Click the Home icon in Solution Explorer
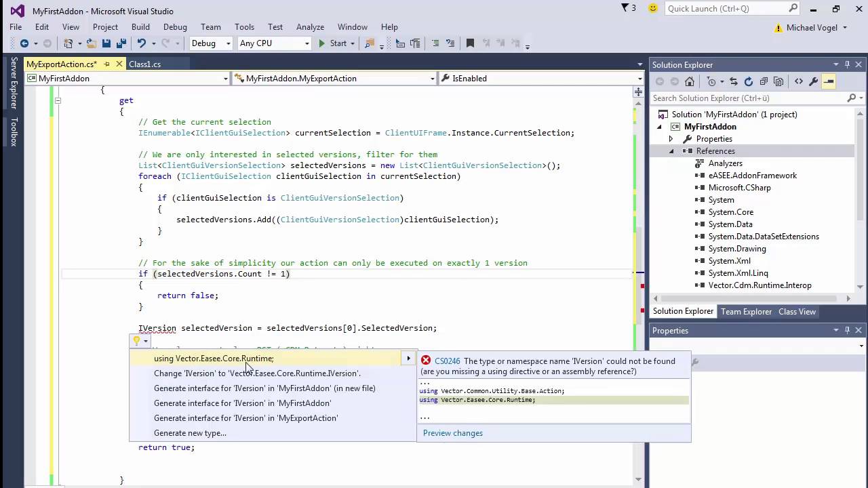 690,81
